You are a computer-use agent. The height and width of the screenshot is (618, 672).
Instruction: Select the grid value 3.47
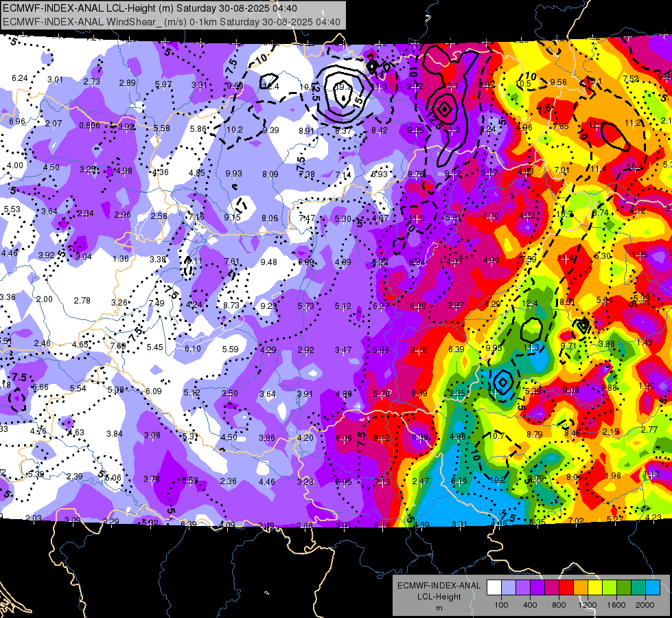(x=343, y=350)
